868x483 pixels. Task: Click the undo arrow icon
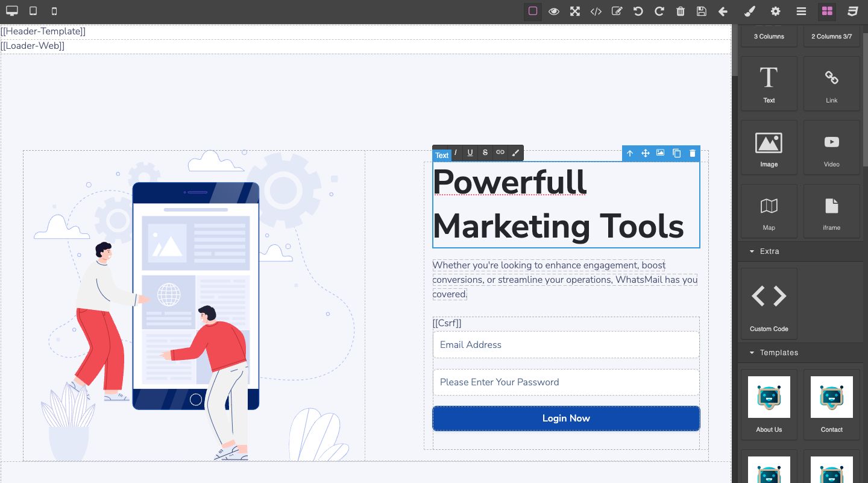click(638, 11)
